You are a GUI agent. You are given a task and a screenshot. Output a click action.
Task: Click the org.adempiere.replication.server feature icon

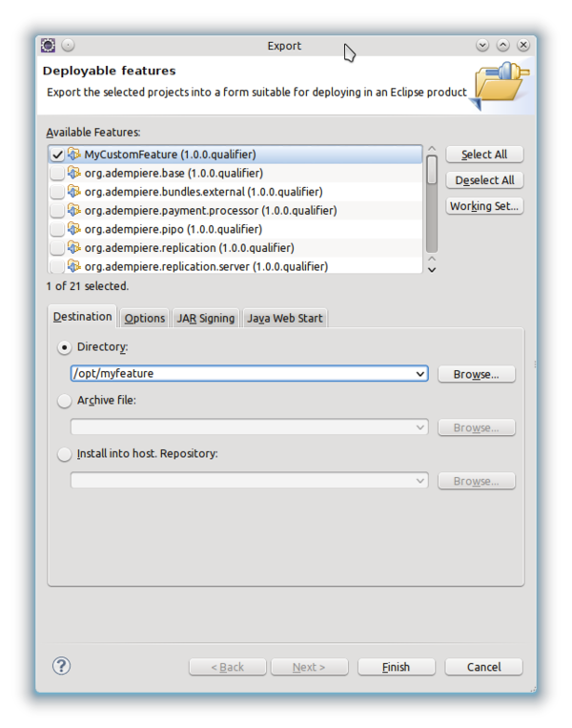[74, 266]
